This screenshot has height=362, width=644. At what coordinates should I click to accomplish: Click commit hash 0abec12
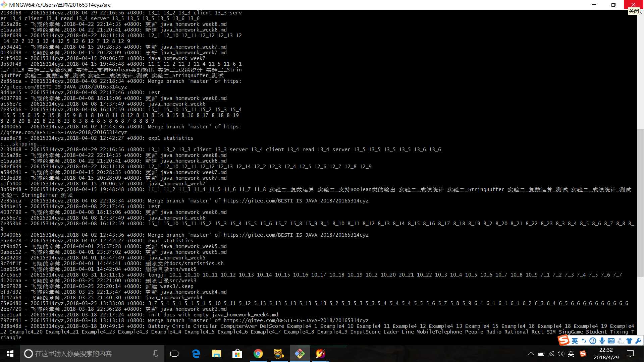coord(11,252)
